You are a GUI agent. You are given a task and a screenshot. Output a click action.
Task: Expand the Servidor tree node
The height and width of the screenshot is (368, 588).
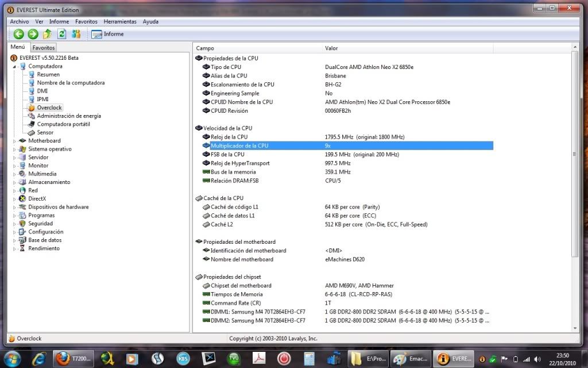pos(14,158)
